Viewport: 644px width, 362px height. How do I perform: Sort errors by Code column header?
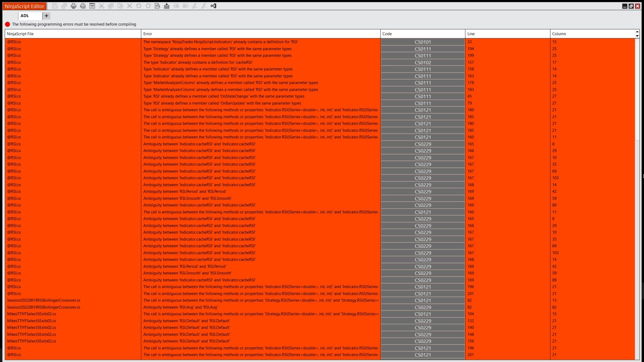coord(422,34)
